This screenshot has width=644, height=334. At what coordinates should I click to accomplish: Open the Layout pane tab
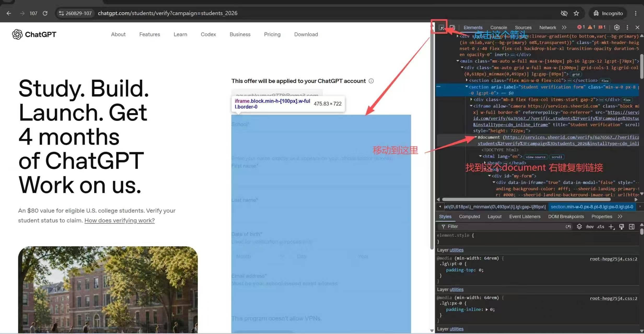494,217
